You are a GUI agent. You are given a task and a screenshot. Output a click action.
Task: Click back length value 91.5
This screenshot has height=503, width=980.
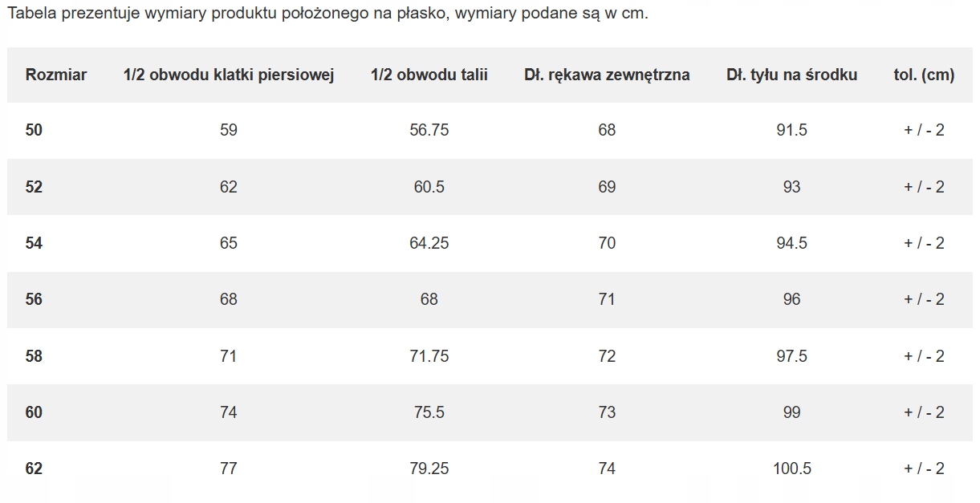pyautogui.click(x=791, y=130)
